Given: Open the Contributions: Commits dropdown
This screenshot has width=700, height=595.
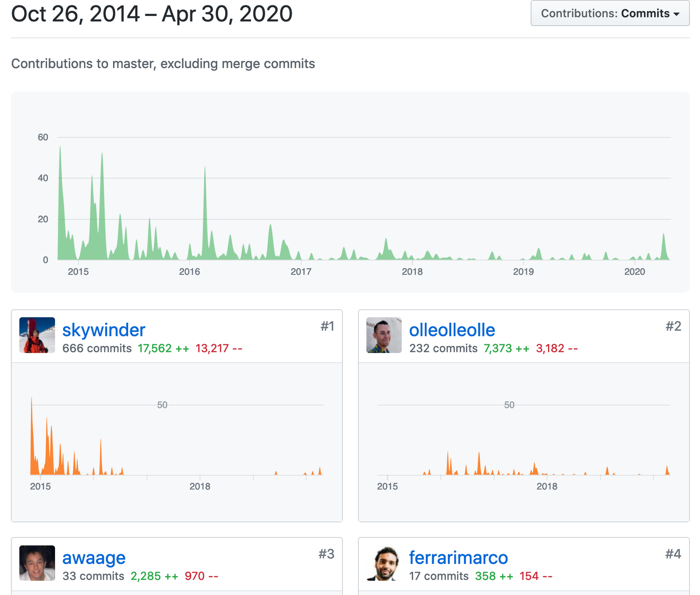Looking at the screenshot, I should coord(609,14).
